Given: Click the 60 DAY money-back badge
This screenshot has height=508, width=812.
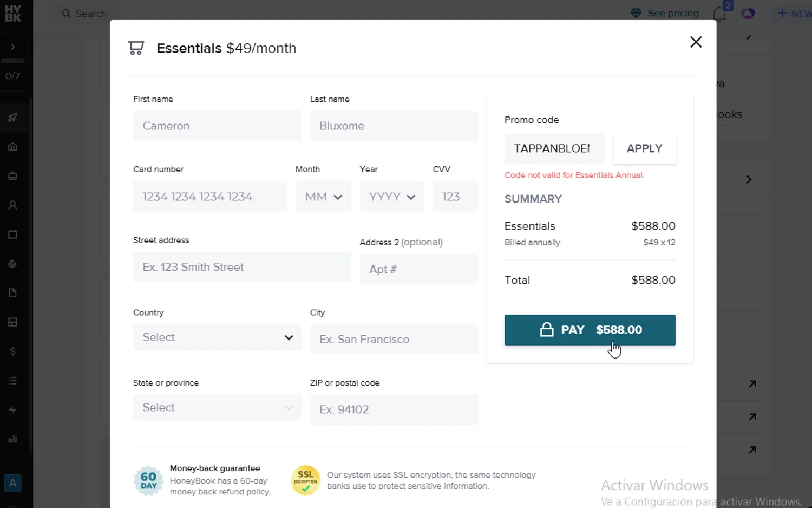Looking at the screenshot, I should pyautogui.click(x=149, y=480).
